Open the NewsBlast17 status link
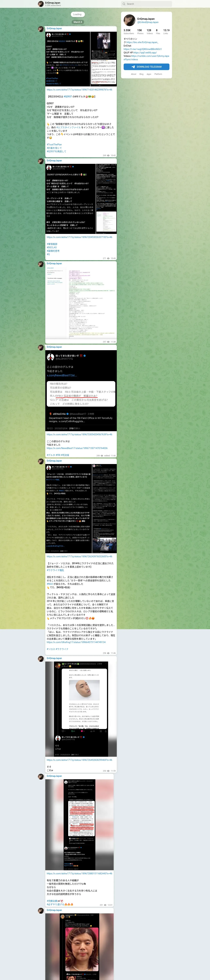The width and height of the screenshot is (210, 980). tap(77, 448)
